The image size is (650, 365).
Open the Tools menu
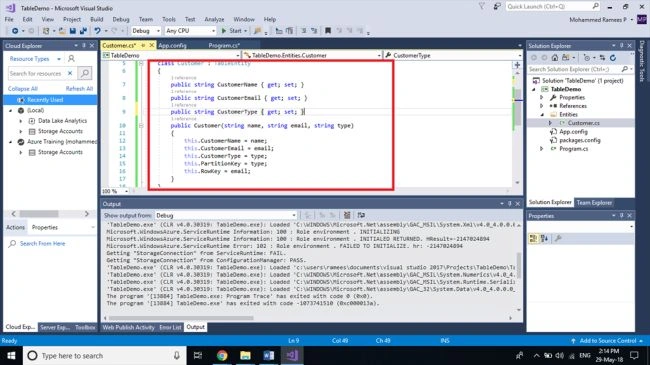169,19
